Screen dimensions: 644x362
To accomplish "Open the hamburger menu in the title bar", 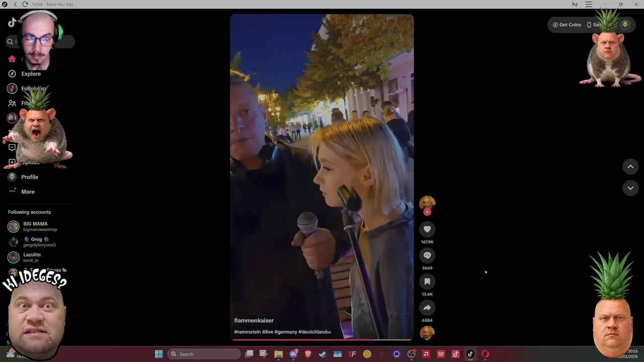I will [x=589, y=5].
